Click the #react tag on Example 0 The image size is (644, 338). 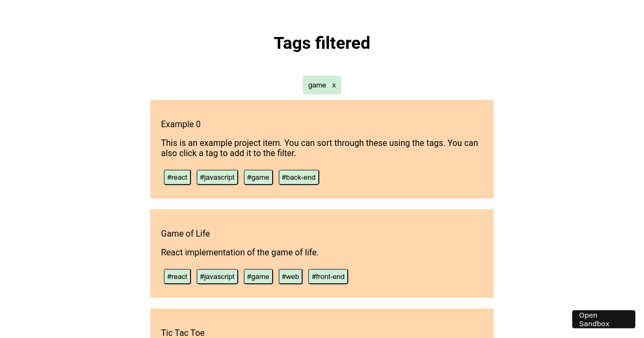pos(177,177)
